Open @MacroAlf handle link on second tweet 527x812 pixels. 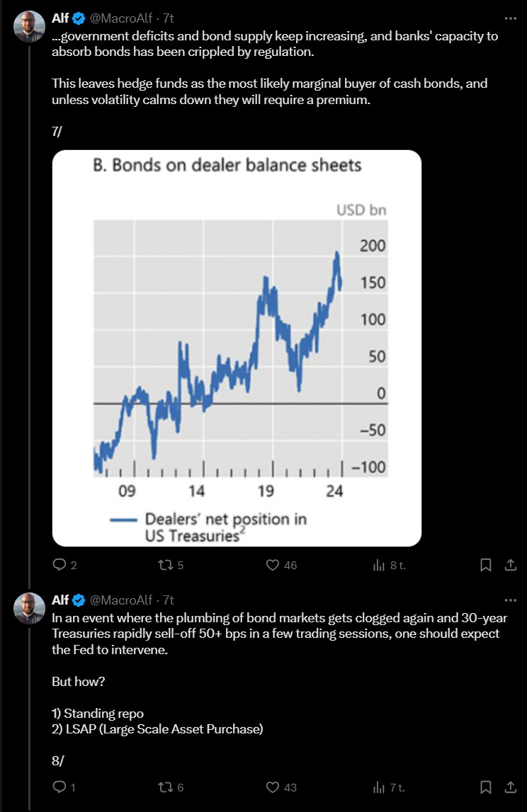(x=120, y=600)
